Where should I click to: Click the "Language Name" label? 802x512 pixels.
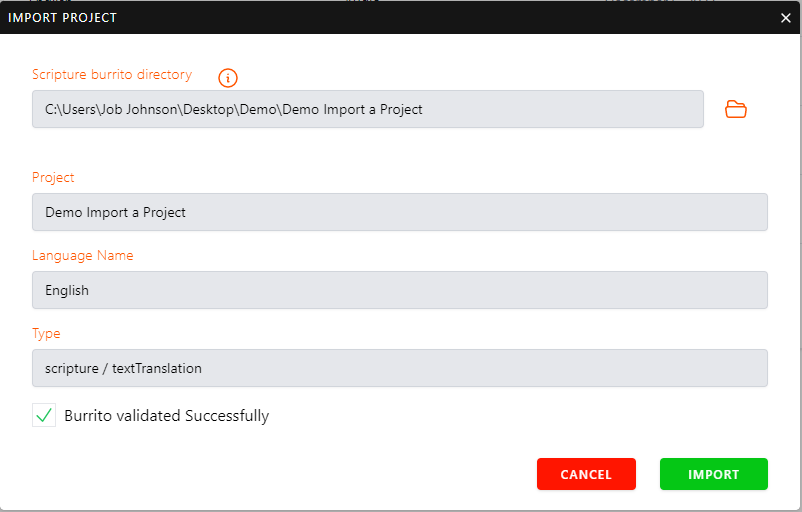[x=82, y=255]
